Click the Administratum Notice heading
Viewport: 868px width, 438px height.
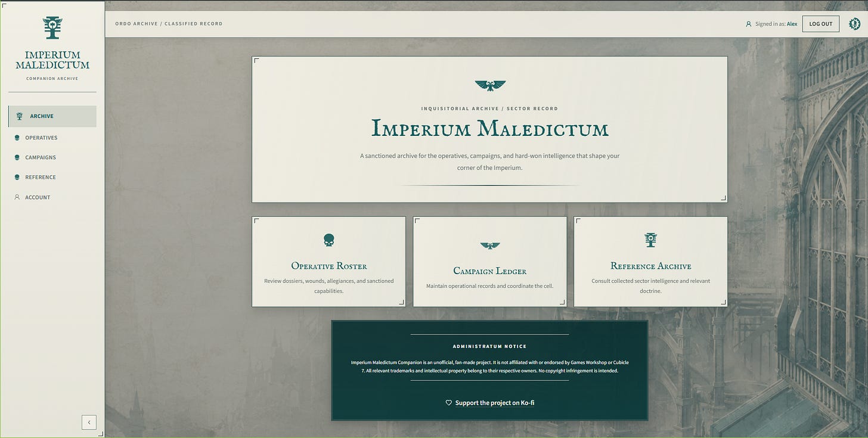489,346
